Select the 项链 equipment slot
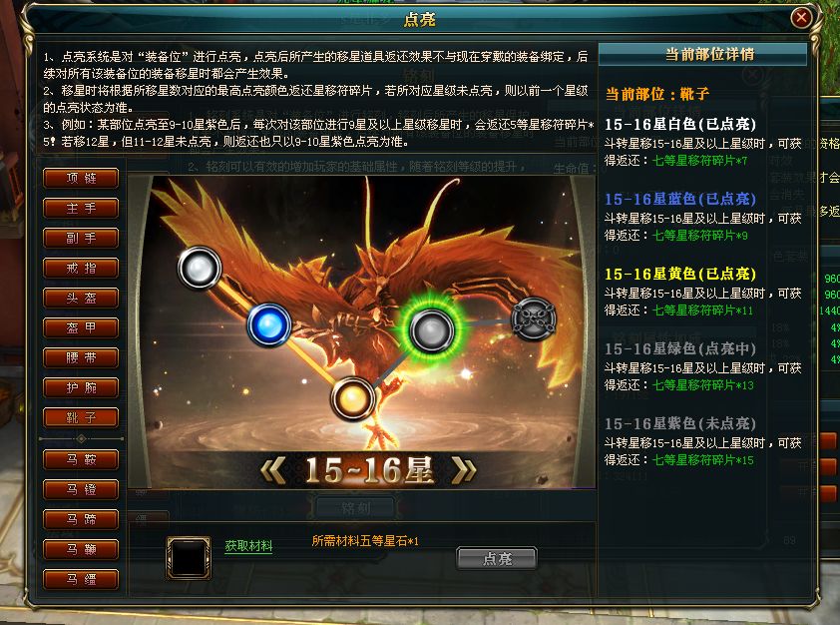Screen dimensions: 840x625 pyautogui.click(x=81, y=178)
